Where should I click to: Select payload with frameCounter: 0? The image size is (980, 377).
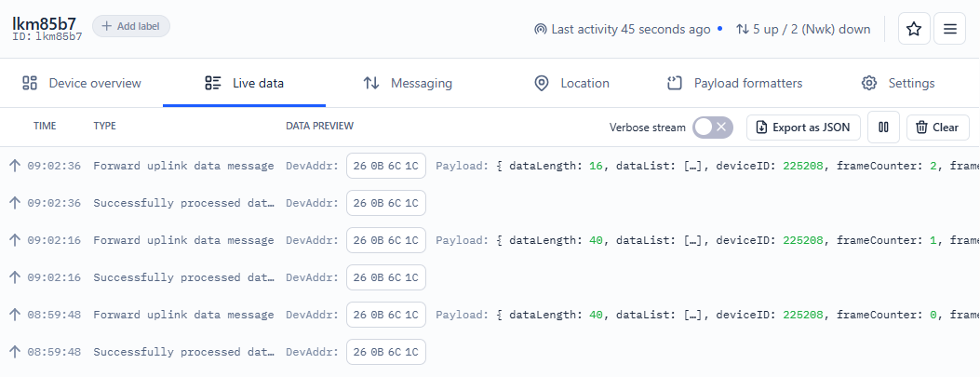click(x=707, y=315)
